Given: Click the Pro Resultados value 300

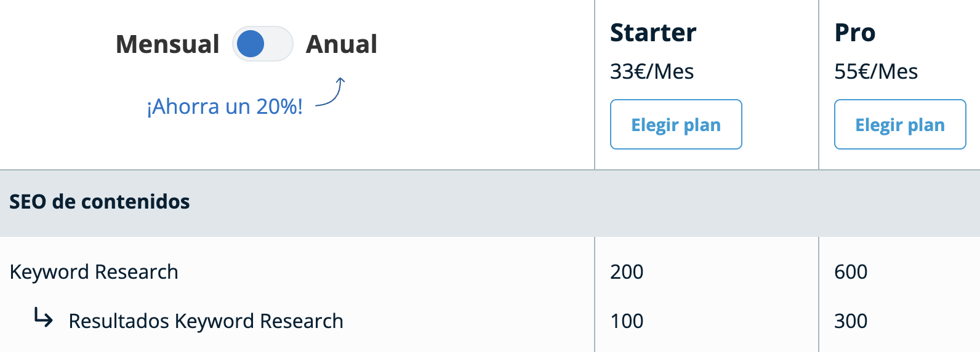Looking at the screenshot, I should (851, 321).
